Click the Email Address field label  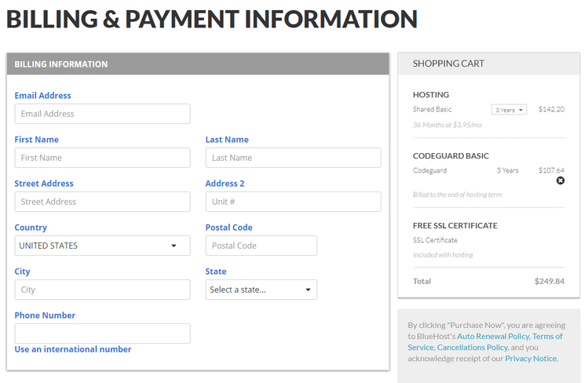point(42,96)
